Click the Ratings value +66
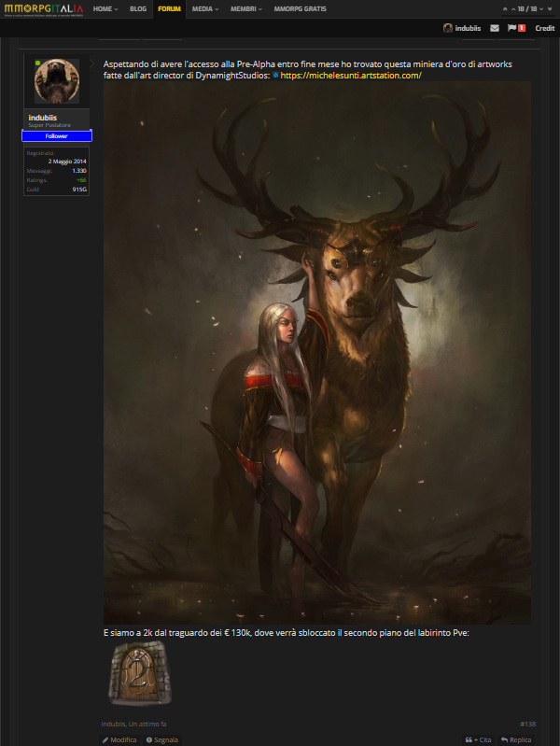 pyautogui.click(x=81, y=180)
